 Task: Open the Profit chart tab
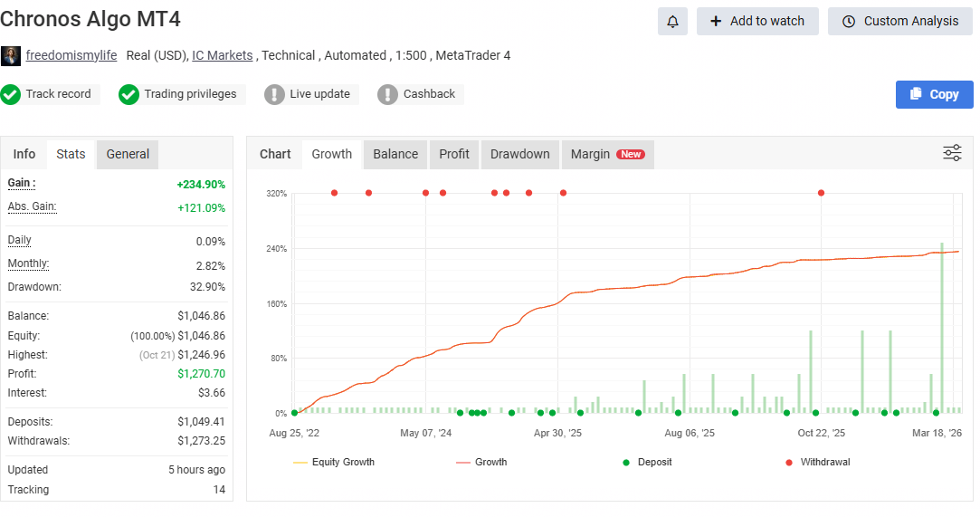(454, 154)
